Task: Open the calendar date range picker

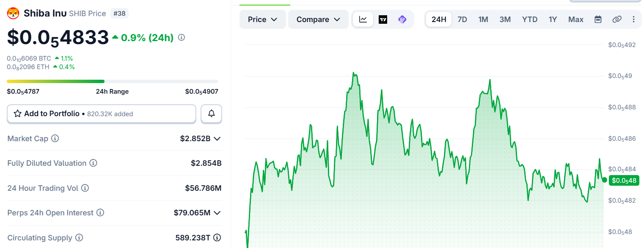Action: (x=598, y=20)
